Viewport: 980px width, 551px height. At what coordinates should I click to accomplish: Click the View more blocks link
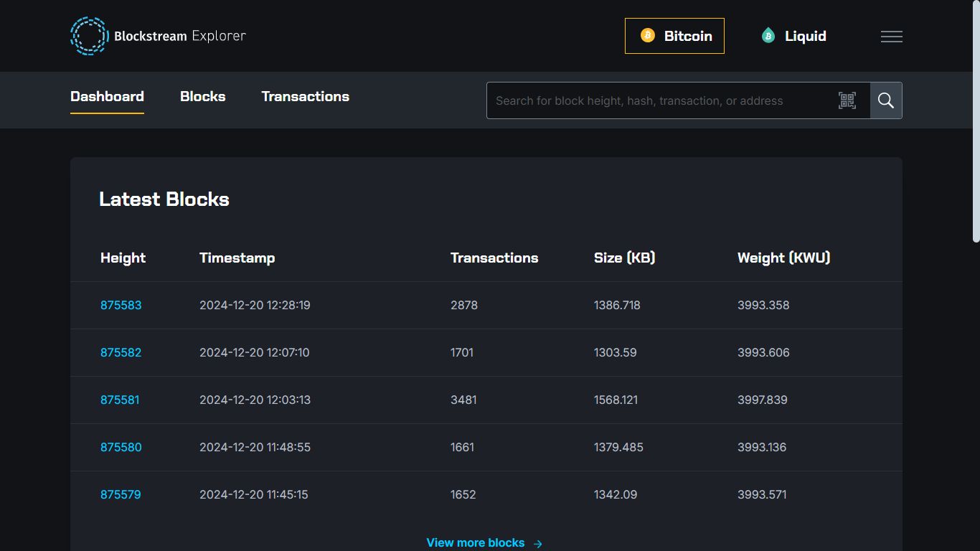[475, 543]
